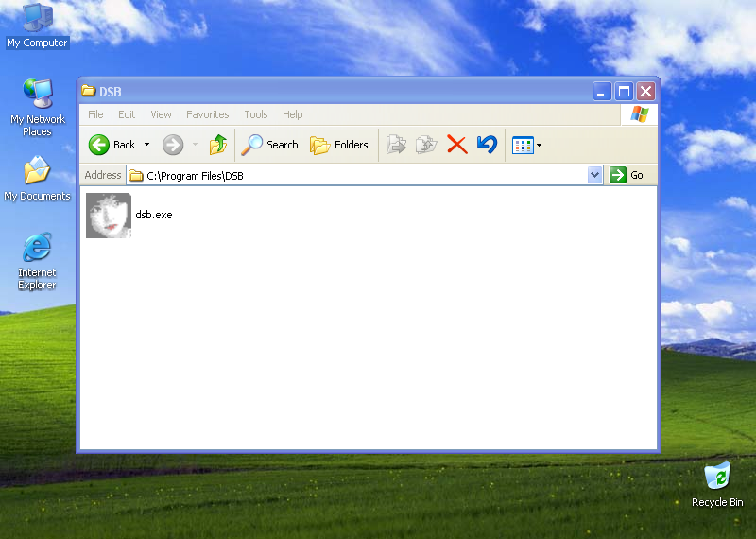Click the green Go button
The width and height of the screenshot is (756, 539).
(627, 175)
